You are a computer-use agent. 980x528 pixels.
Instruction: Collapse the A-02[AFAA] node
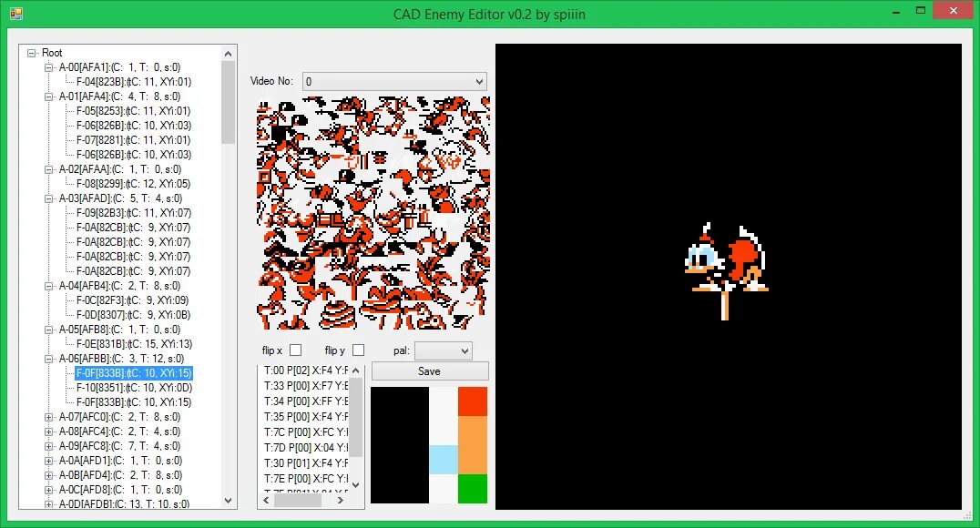(49, 169)
